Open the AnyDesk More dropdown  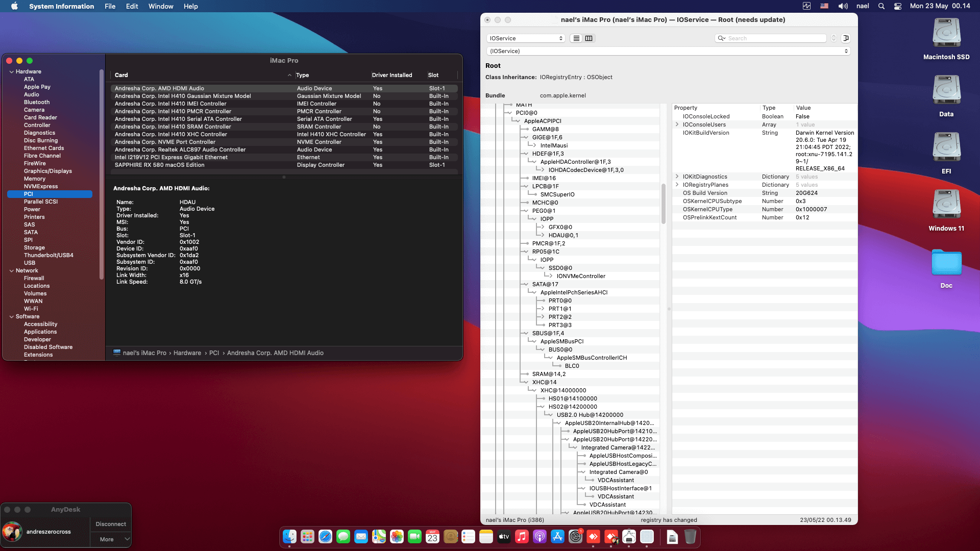coord(111,539)
